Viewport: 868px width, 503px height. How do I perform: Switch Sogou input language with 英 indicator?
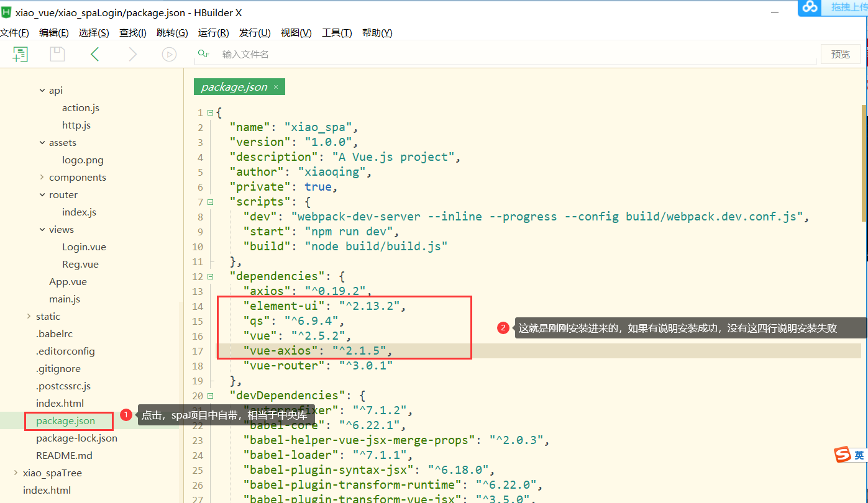click(x=859, y=455)
